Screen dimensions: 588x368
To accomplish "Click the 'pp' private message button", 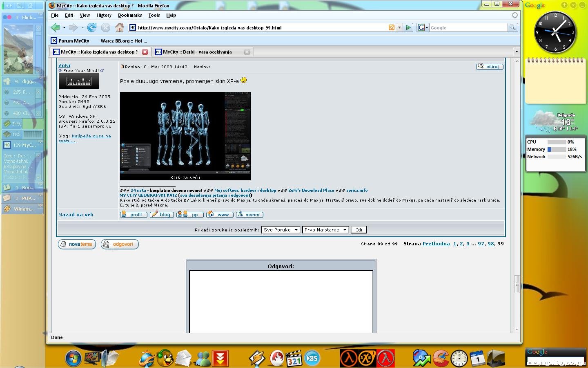I will 190,215.
